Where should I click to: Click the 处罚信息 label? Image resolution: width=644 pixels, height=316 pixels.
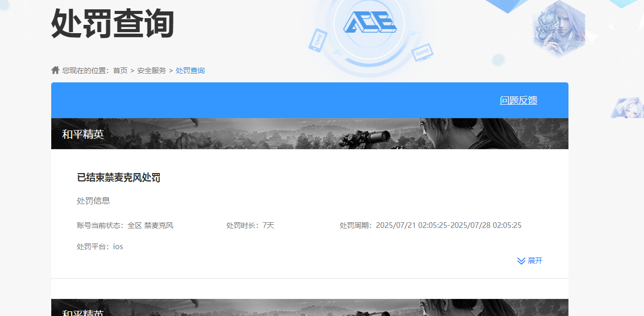(x=94, y=200)
